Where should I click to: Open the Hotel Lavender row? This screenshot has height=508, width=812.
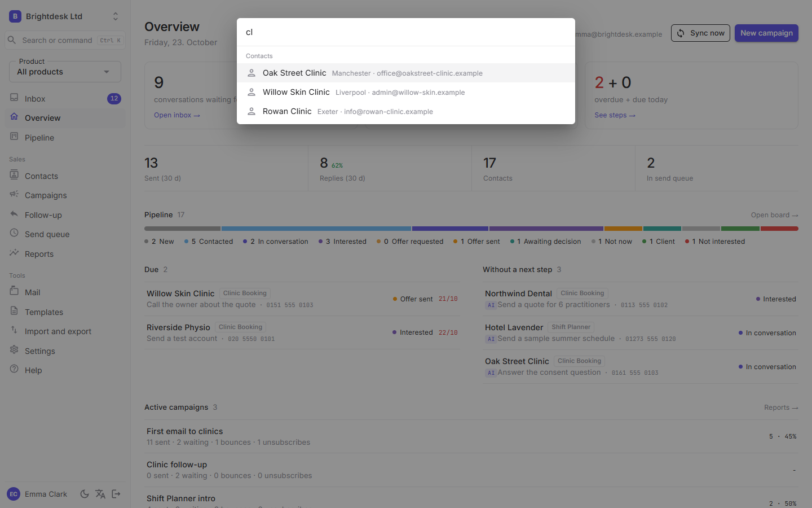coord(641,333)
